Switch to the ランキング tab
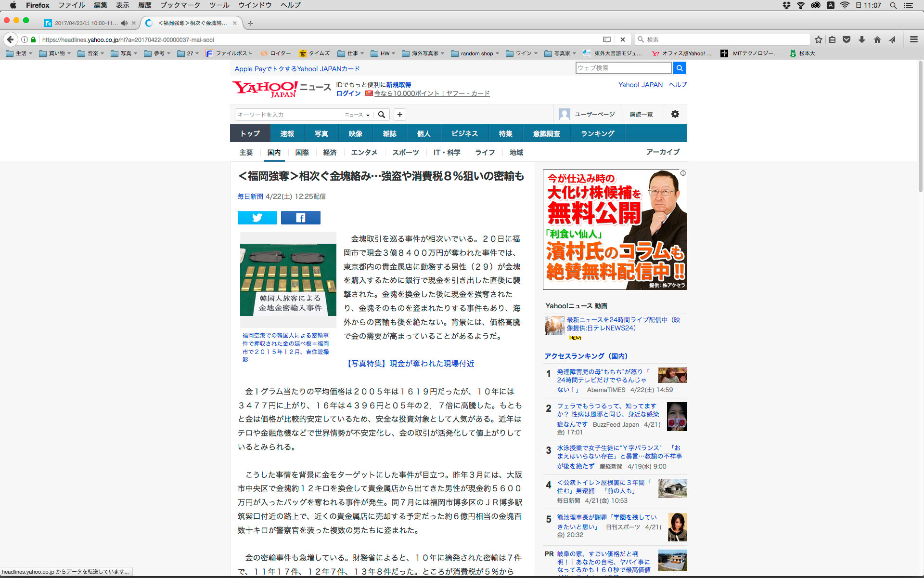Viewport: 924px width, 578px height. pyautogui.click(x=597, y=133)
